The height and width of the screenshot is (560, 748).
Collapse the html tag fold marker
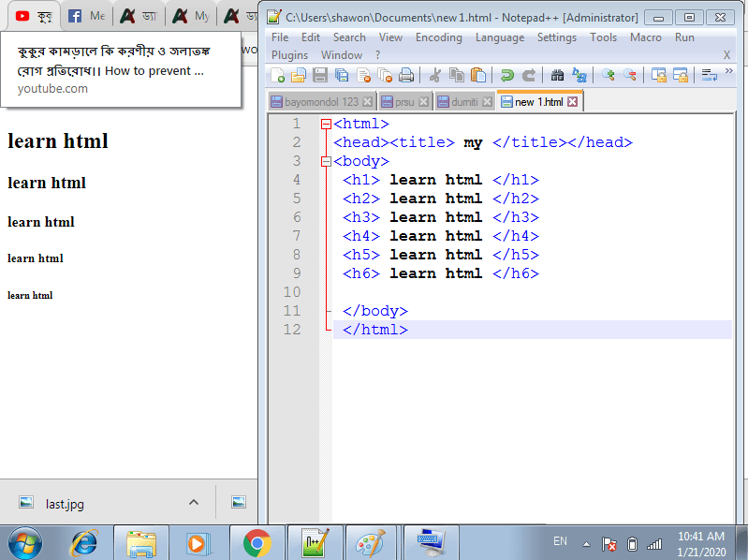pyautogui.click(x=325, y=124)
